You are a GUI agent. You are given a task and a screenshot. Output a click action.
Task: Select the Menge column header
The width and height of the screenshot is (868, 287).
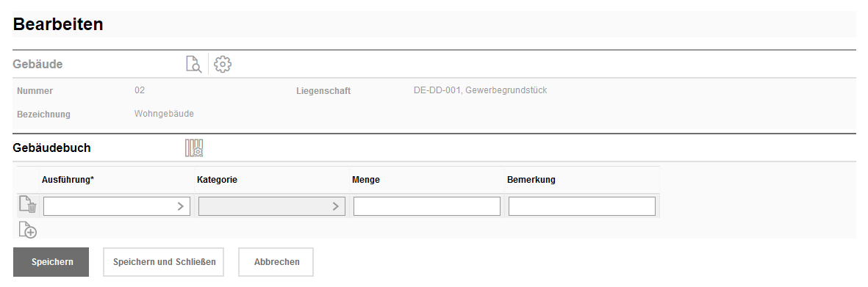click(366, 180)
